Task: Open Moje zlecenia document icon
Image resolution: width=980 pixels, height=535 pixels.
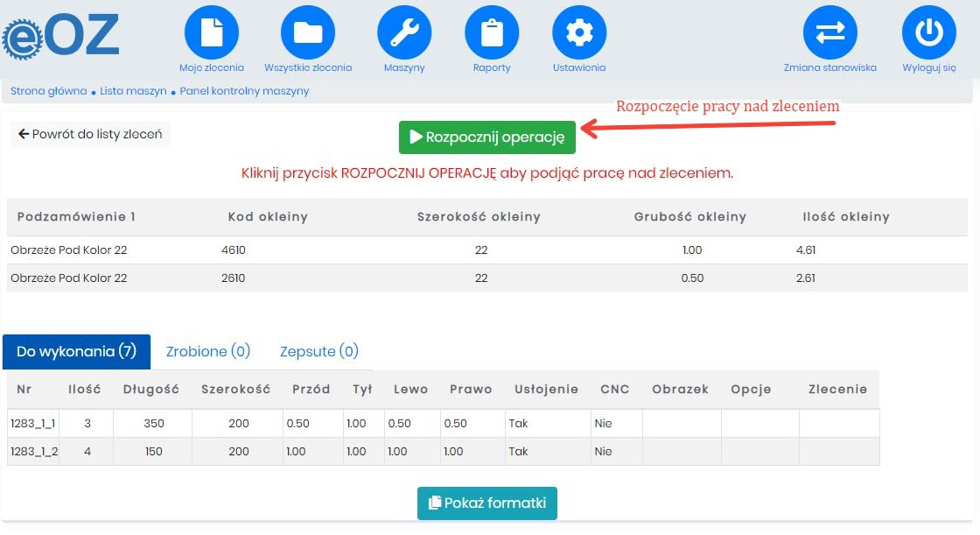Action: (211, 32)
